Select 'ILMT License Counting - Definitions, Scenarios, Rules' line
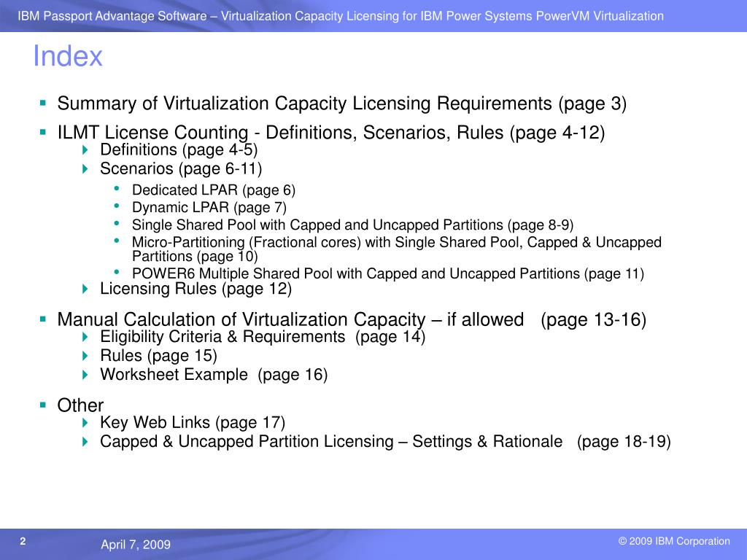 pos(331,133)
